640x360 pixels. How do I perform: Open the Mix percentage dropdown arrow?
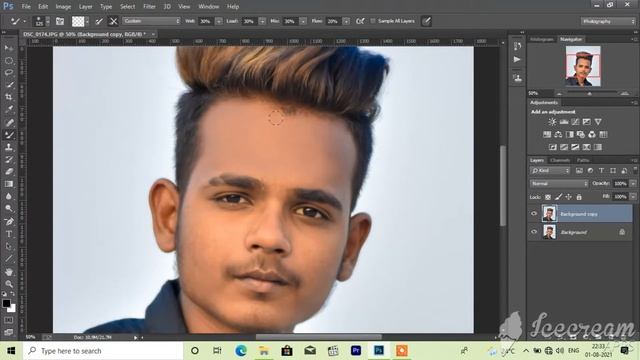click(x=303, y=21)
